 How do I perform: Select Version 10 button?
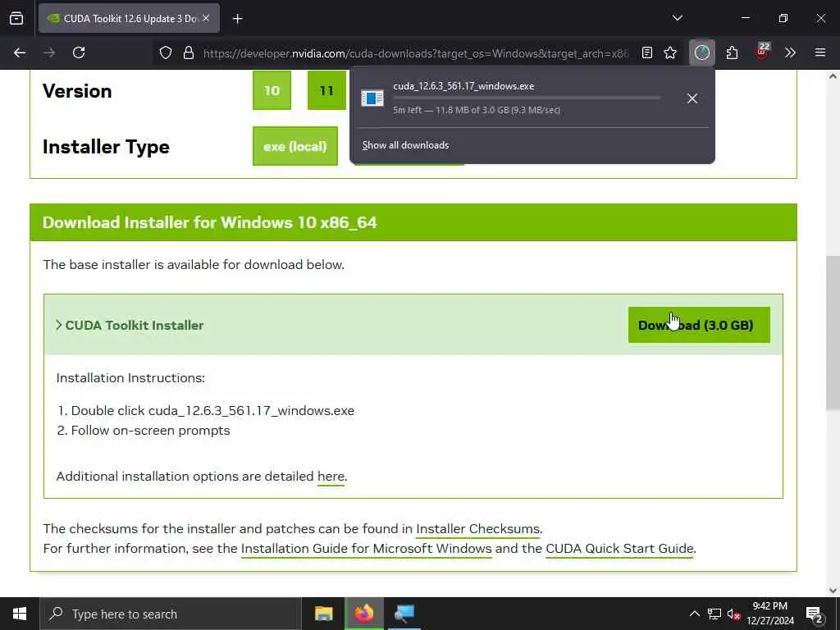coord(272,90)
